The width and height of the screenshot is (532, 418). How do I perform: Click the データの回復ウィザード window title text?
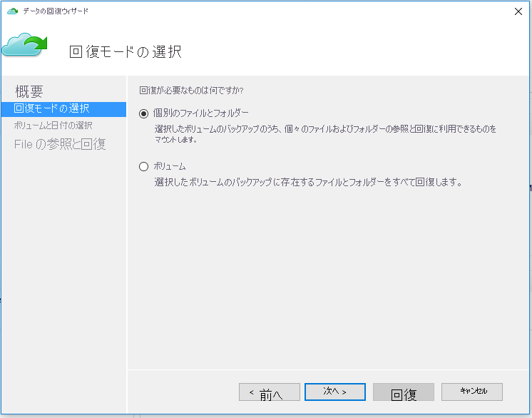(56, 11)
